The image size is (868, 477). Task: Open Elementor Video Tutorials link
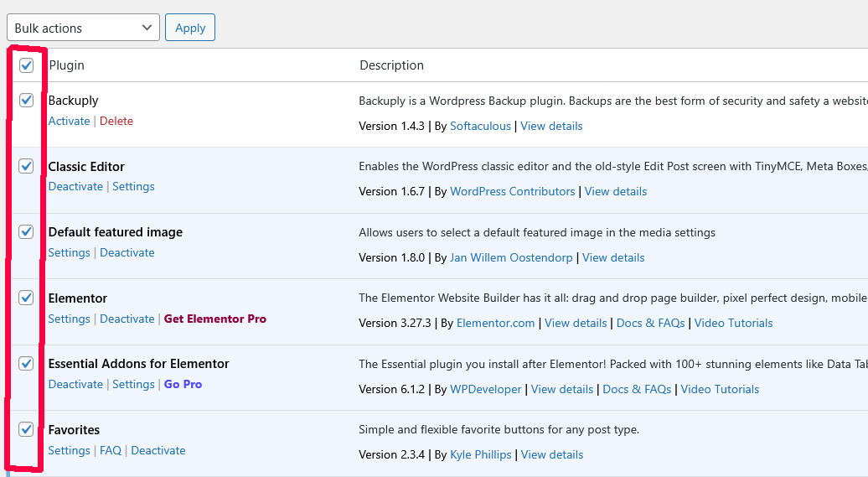733,323
